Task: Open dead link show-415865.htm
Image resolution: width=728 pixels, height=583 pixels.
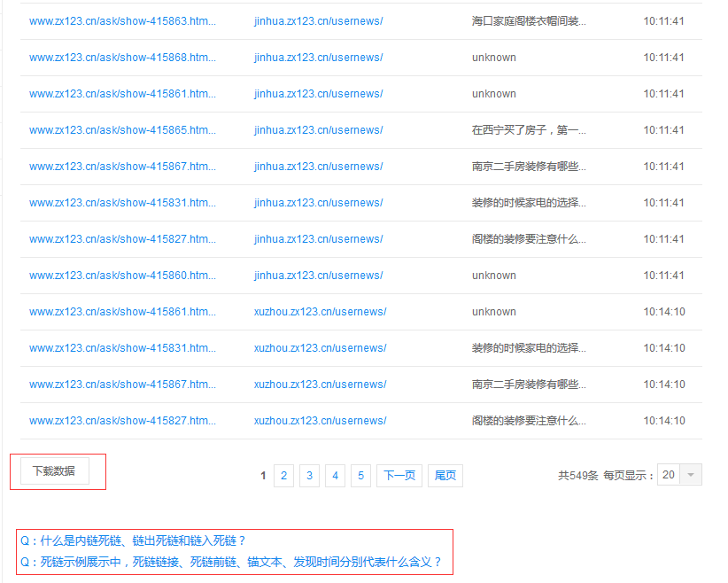Action: (122, 130)
